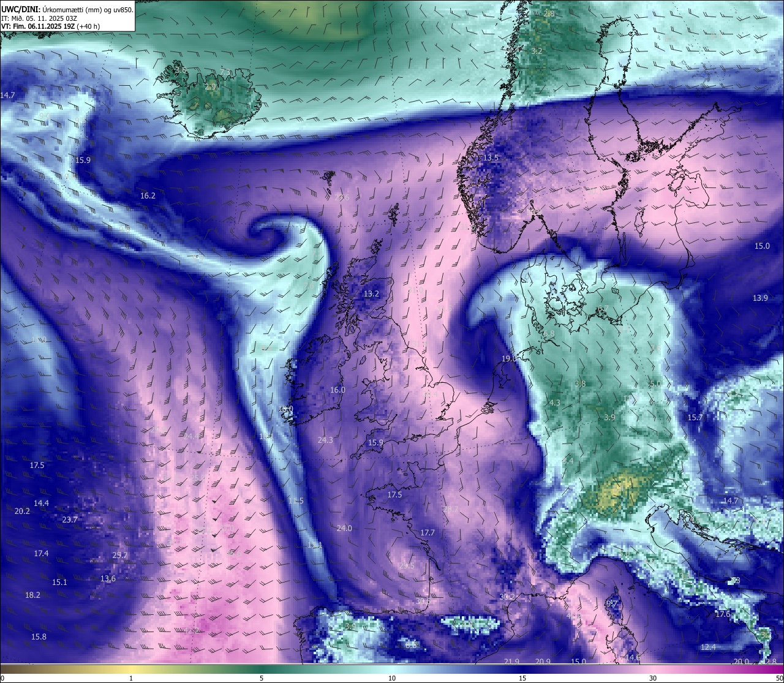Click the 3.2 value over northern Scandinavia
The height and width of the screenshot is (683, 784).
pyautogui.click(x=537, y=51)
